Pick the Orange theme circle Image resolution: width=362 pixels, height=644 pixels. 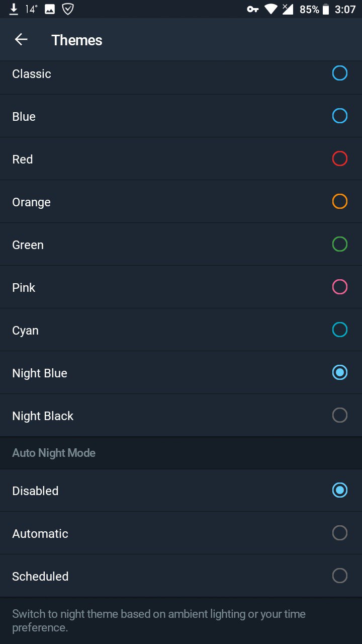coord(340,202)
